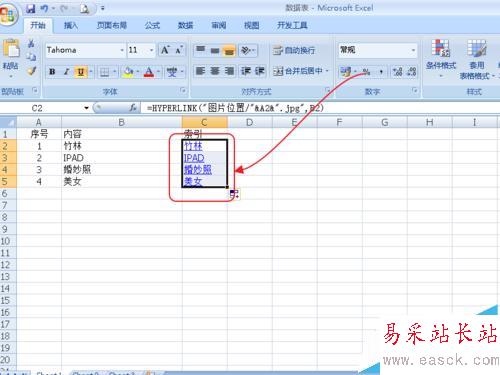Increase cell indent
Screen dimensions: 500x375
(260, 71)
